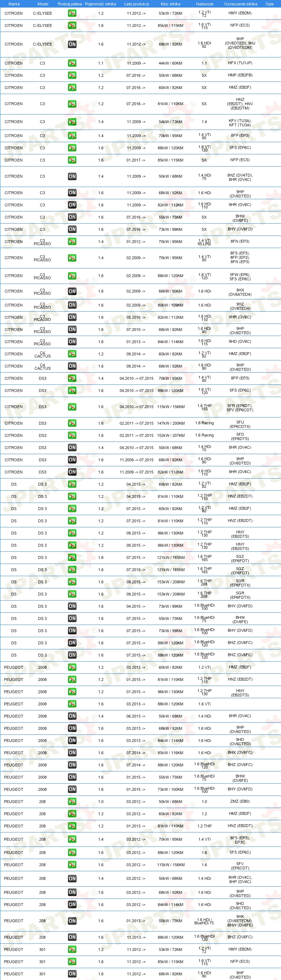Screen dimensions: 281x980
Task: Click the ON icon in C3 Picasso 9HX row
Action: 72,291
